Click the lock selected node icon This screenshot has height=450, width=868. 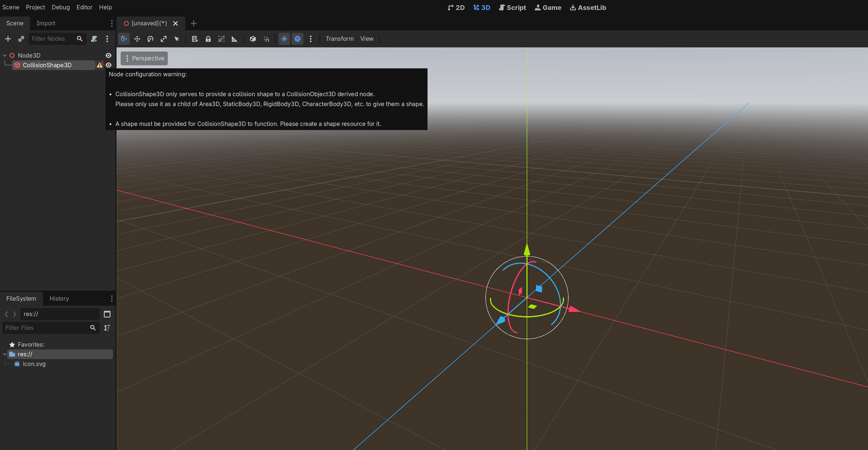[x=208, y=39]
